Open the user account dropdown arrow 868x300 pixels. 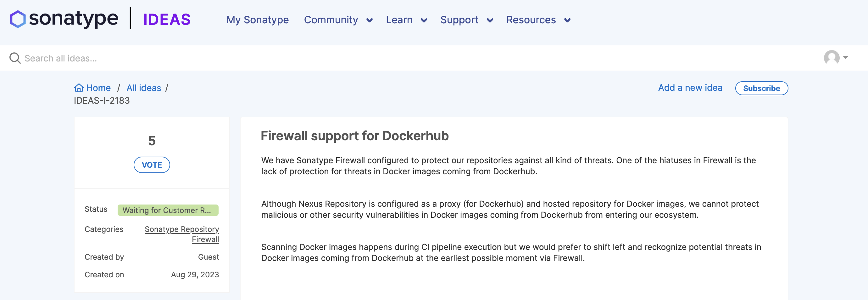pos(845,57)
